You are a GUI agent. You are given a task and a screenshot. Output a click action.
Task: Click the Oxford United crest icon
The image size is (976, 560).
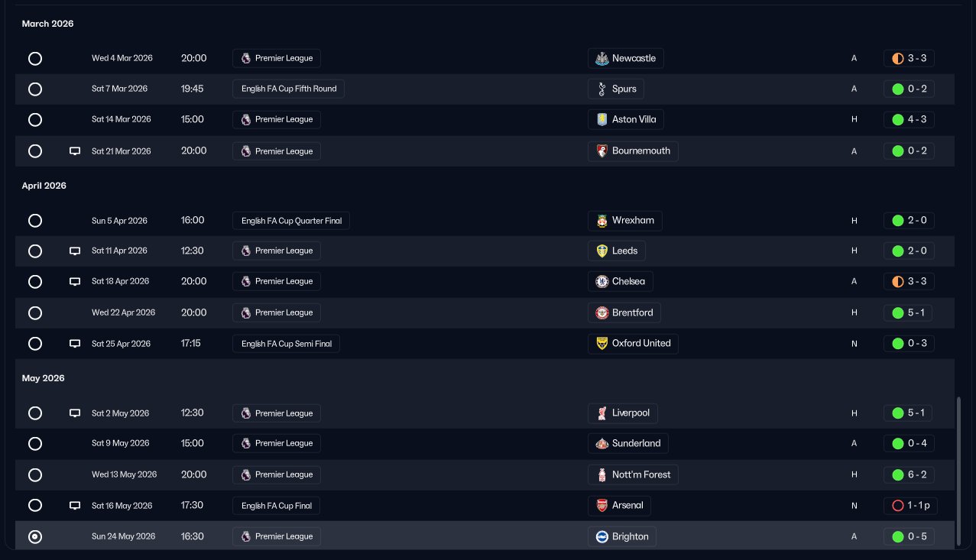tap(601, 343)
